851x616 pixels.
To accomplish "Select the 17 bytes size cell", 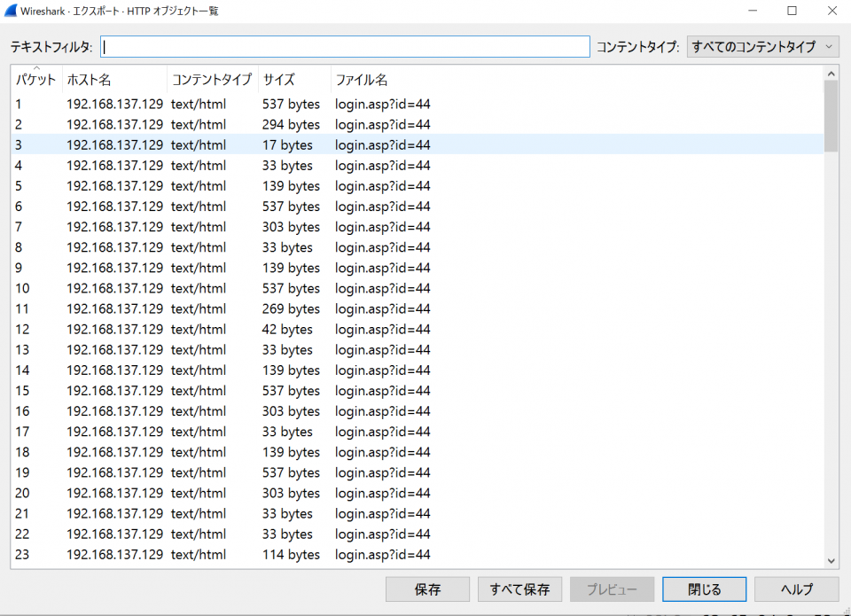I will pos(287,145).
